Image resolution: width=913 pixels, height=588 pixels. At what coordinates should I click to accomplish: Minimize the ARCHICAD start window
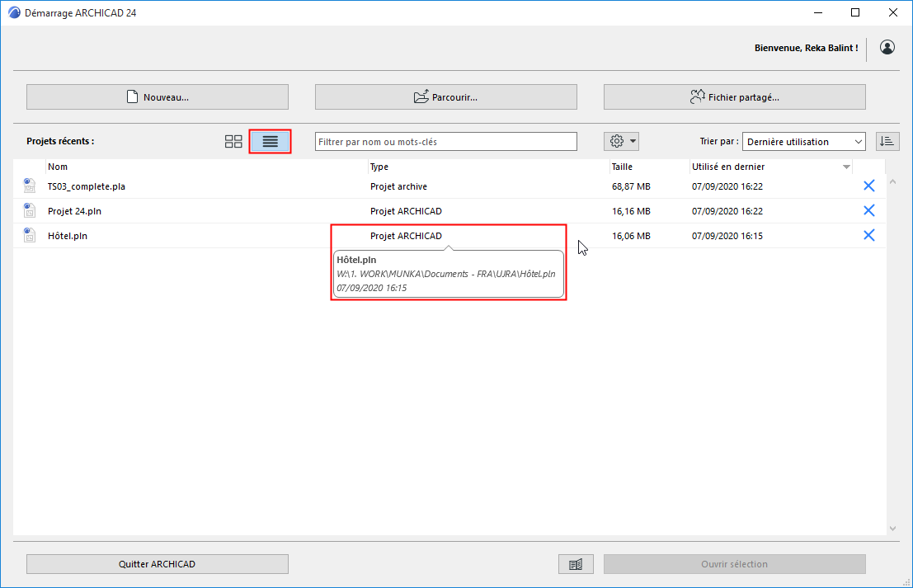click(818, 13)
